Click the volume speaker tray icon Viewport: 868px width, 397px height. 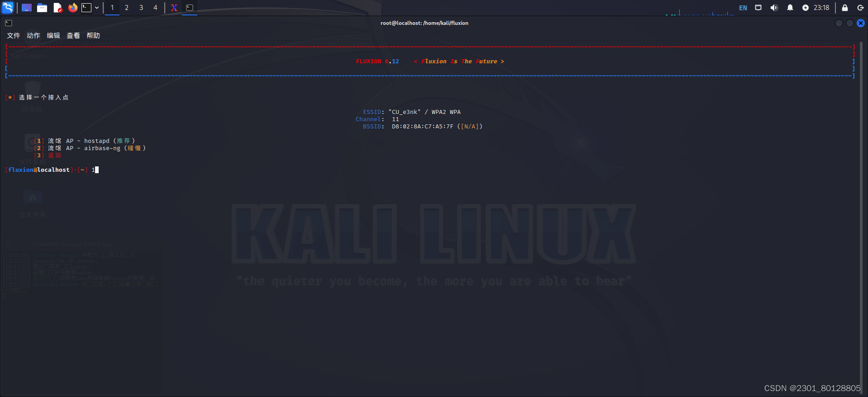coord(774,8)
